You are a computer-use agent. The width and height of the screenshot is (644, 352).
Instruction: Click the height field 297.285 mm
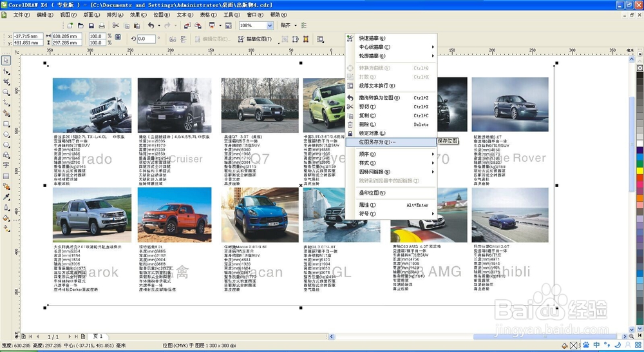pyautogui.click(x=67, y=43)
